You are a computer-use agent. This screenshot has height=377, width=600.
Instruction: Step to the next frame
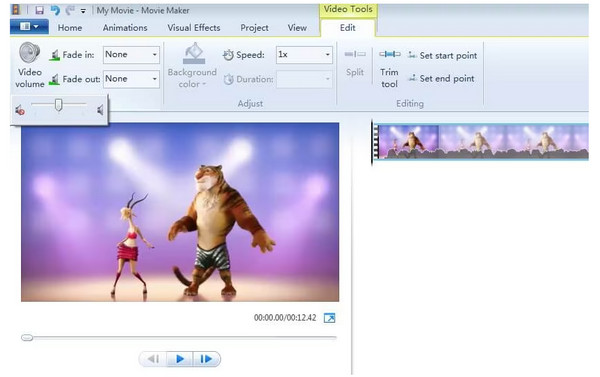[x=206, y=359]
